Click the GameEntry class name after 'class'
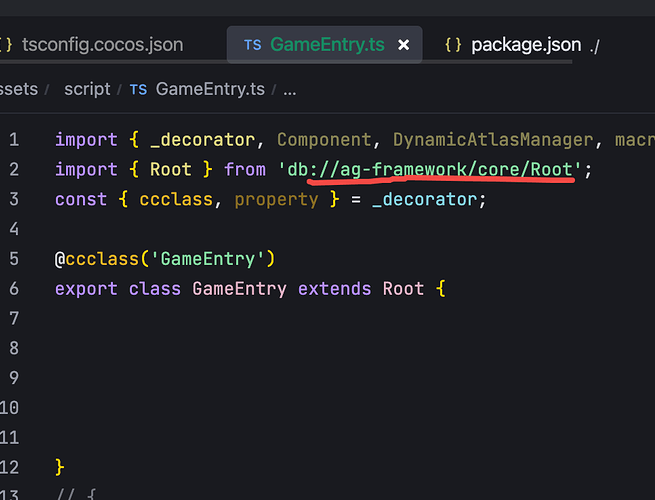Viewport: 655px width, 500px height. (239, 289)
